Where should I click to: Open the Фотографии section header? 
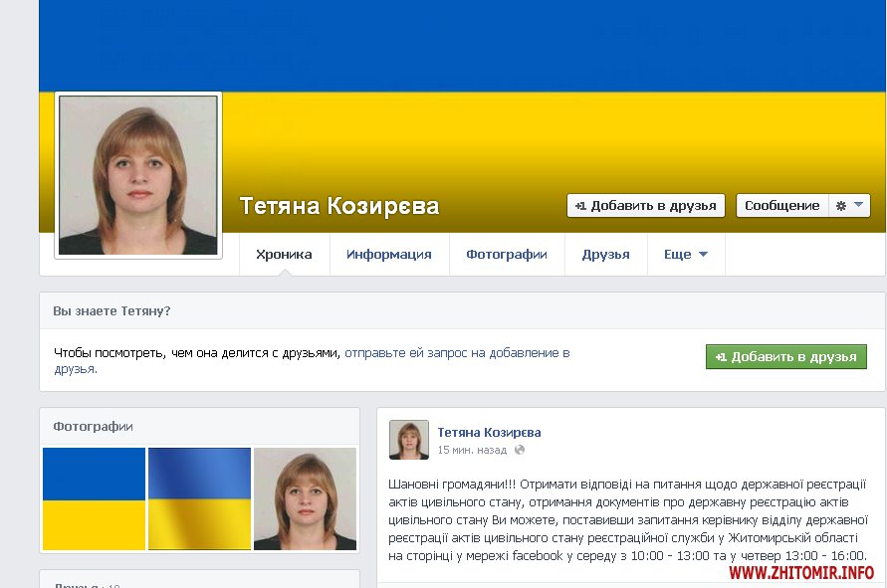pos(93,427)
